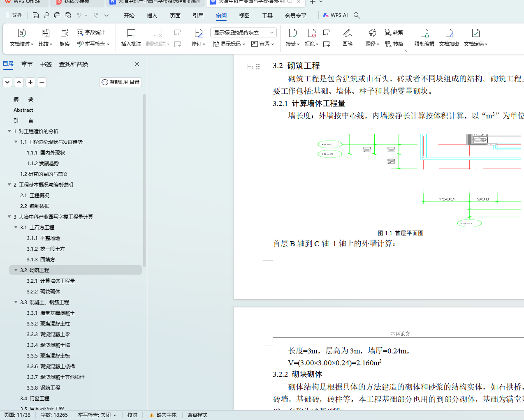Switch to the 插入 ribbon tab
Image resolution: width=524 pixels, height=420 pixels.
152,16
